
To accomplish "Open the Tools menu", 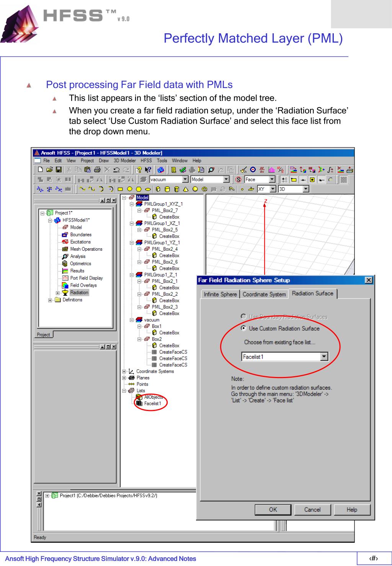I will tap(162, 161).
